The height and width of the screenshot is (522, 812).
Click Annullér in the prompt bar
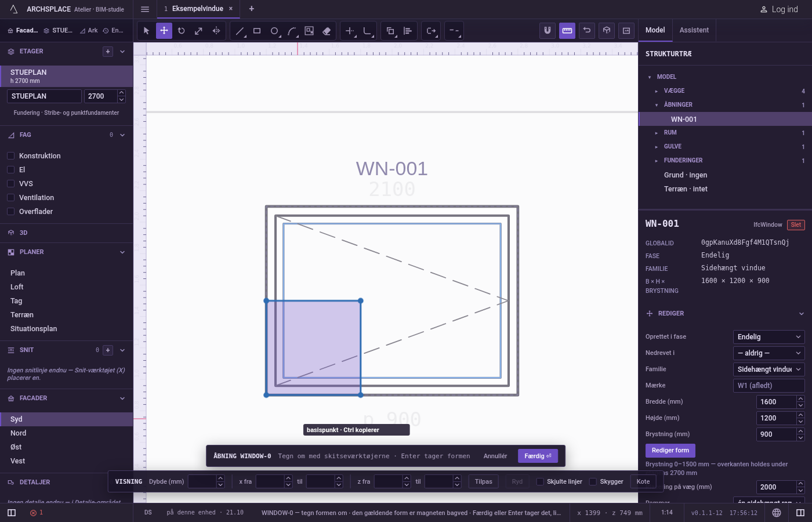(495, 456)
